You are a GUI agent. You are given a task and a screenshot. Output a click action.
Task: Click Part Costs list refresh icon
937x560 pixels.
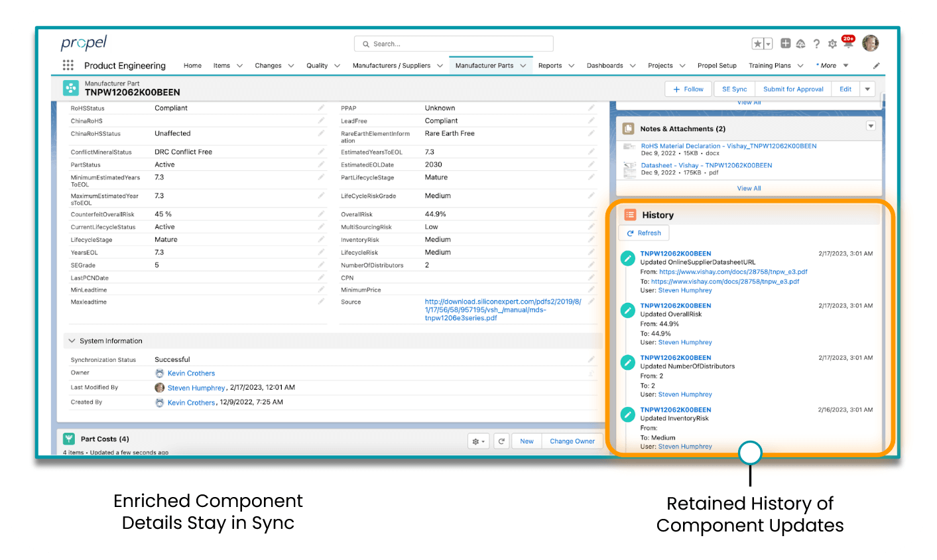(x=502, y=441)
